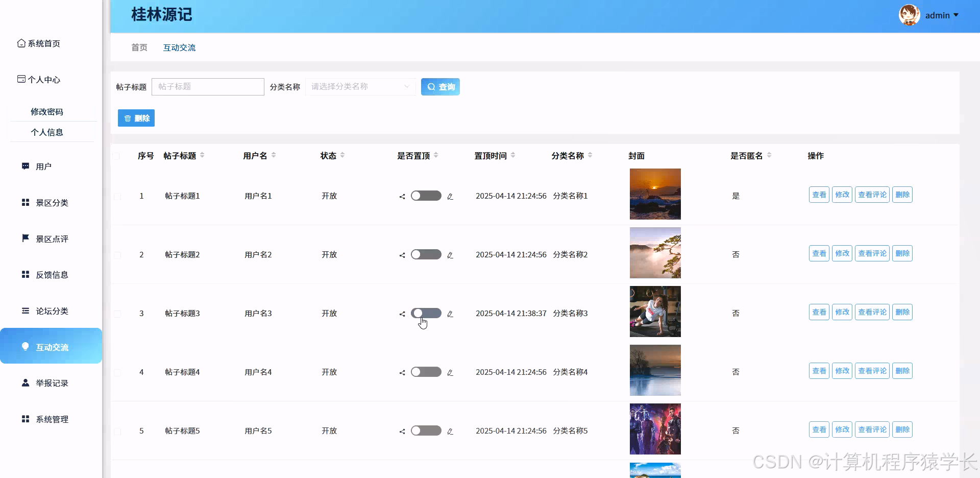Click the cover thumbnail of 帖子标题5
Screen dimensions: 980x478
[x=655, y=428]
